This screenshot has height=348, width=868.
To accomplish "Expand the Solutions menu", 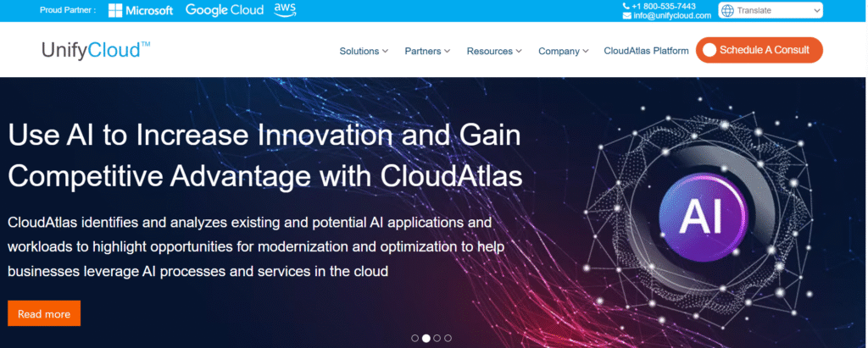I will 364,51.
